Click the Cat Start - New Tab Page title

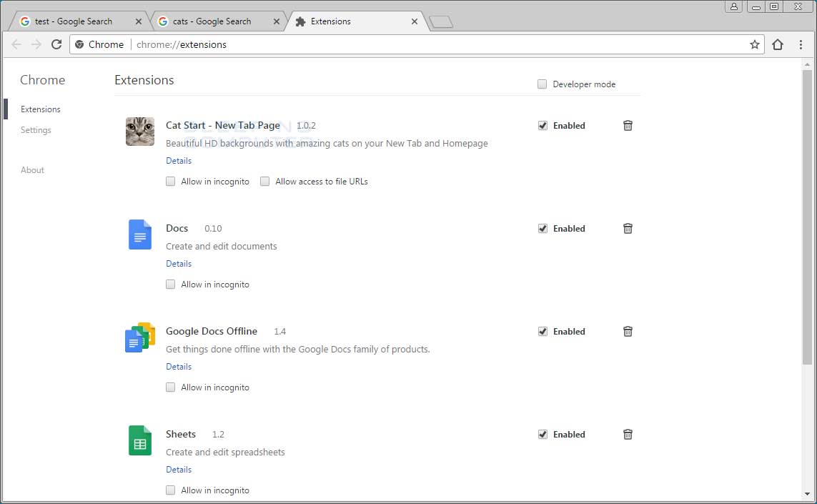click(223, 126)
